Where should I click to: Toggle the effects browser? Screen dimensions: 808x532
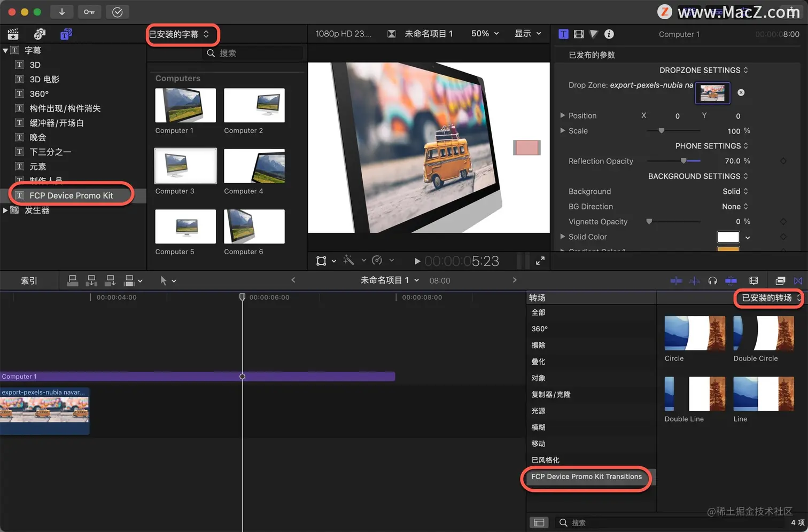[x=780, y=280]
